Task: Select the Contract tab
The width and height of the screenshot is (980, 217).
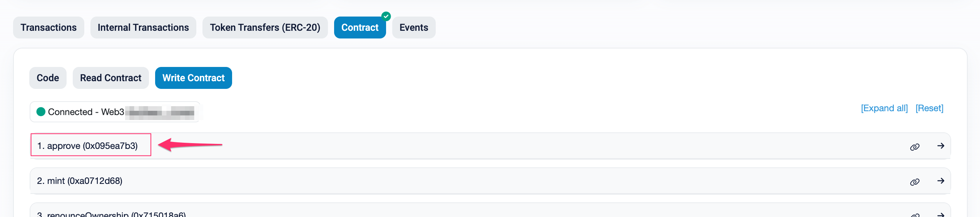Action: pos(360,28)
